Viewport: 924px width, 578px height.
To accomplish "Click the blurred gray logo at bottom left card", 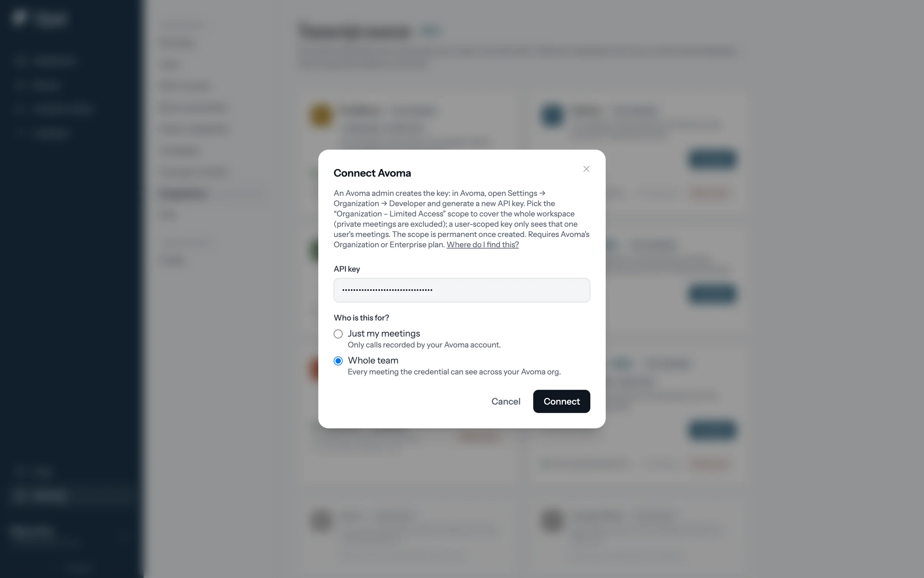I will [x=321, y=521].
